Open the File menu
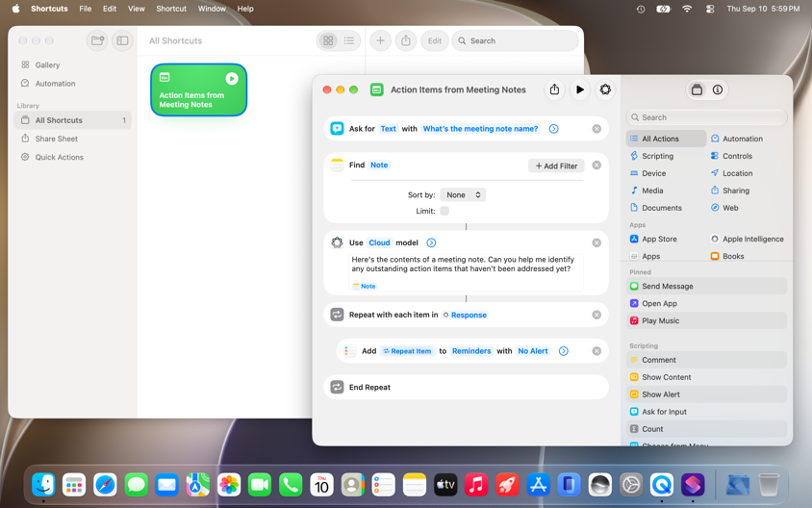The width and height of the screenshot is (812, 508). [x=86, y=9]
